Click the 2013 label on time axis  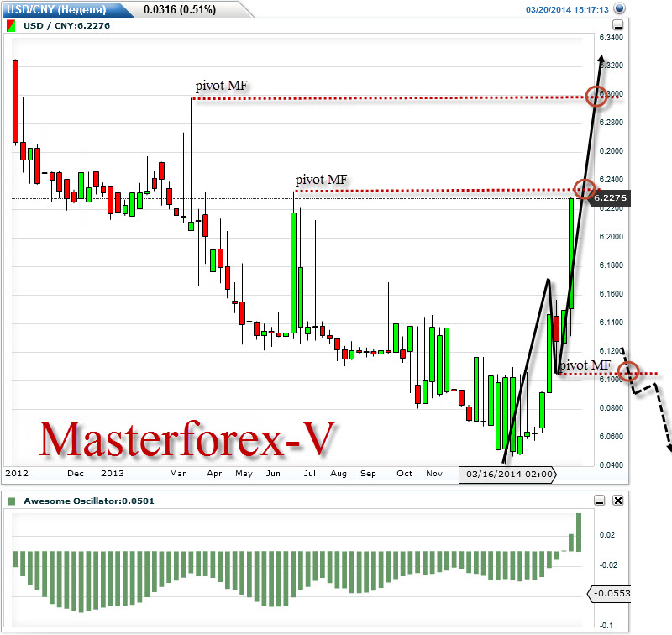[x=113, y=474]
